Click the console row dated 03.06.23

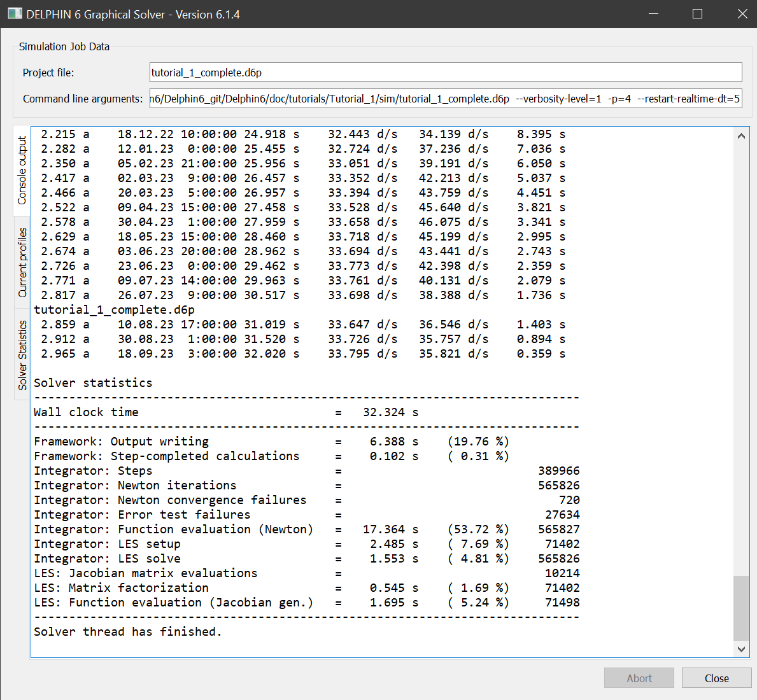point(302,251)
